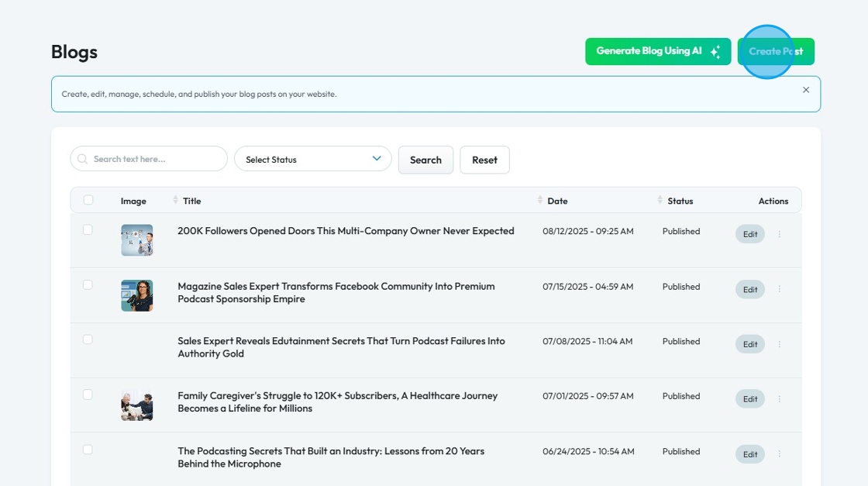Click the Search button
The height and width of the screenshot is (486, 868).
(x=425, y=160)
